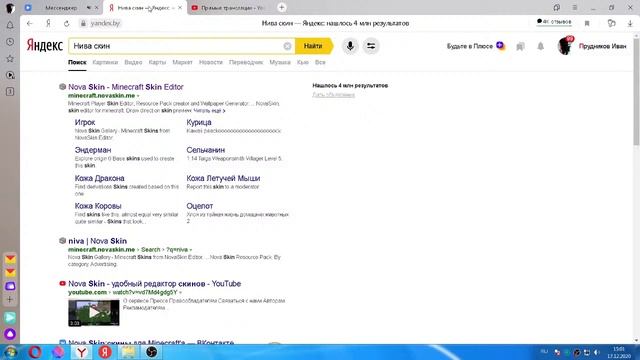Open the Курица sitelink

click(199, 122)
